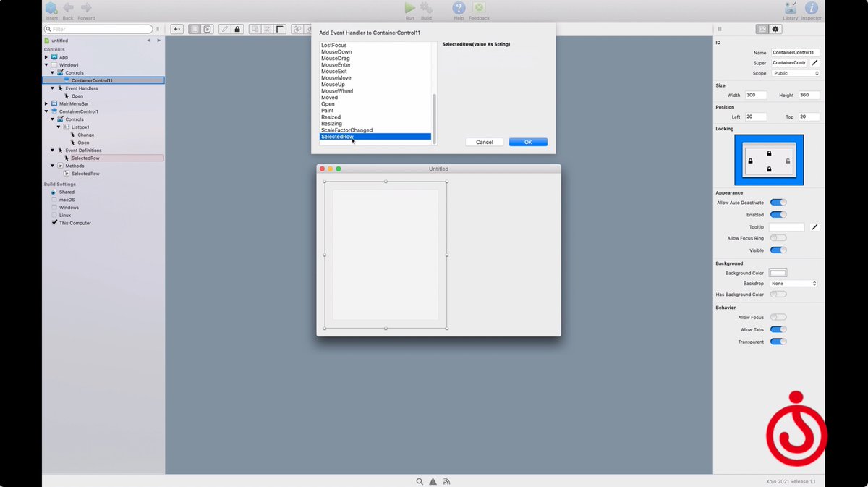Select SelectedRow in event list
Image resolution: width=868 pixels, height=487 pixels.
[375, 137]
